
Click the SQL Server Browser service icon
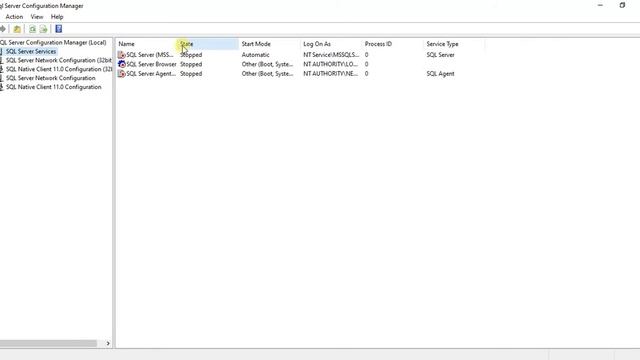[122, 64]
